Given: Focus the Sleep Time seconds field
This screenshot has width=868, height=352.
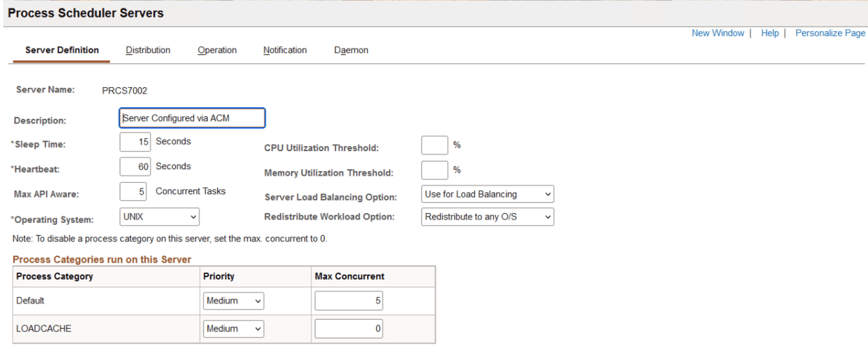Looking at the screenshot, I should coord(136,141).
